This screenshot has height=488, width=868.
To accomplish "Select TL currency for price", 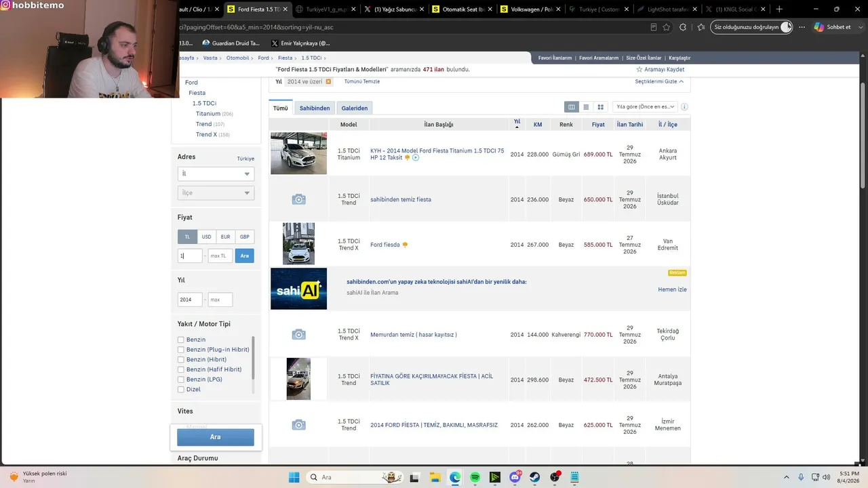I will tap(187, 237).
